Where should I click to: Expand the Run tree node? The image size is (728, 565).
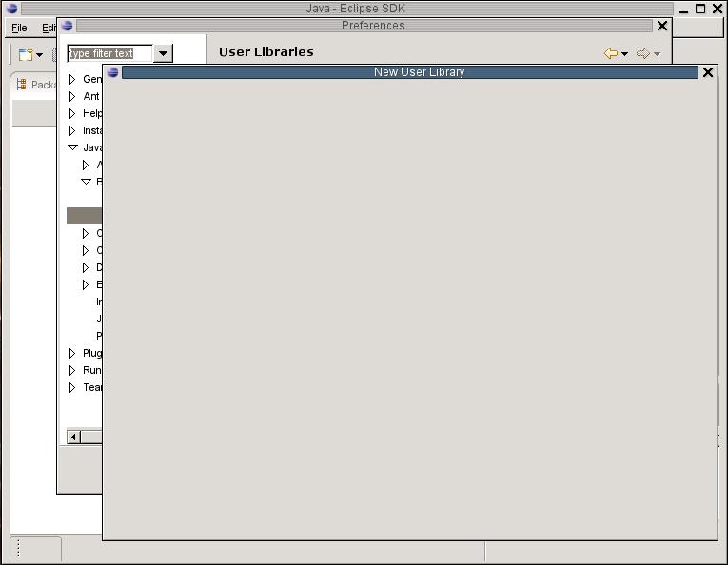tap(72, 371)
